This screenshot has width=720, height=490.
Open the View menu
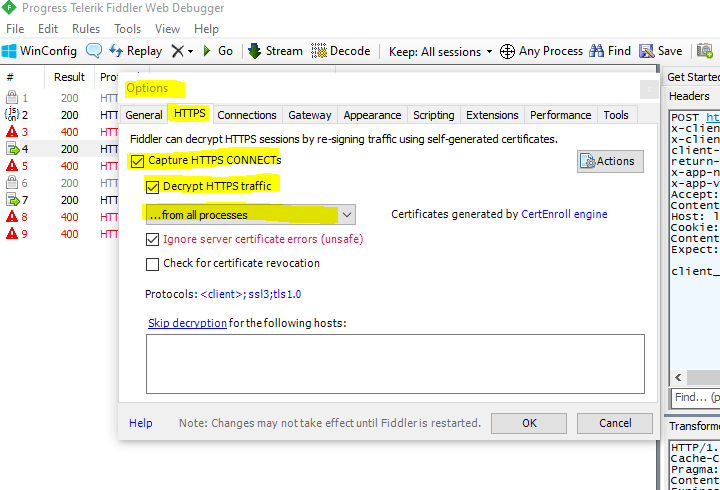167,29
